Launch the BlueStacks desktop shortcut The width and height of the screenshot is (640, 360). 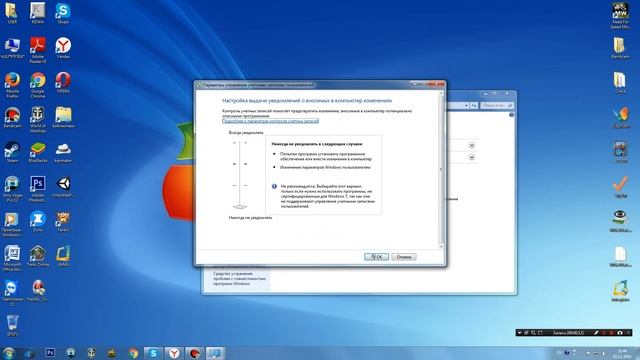point(38,152)
